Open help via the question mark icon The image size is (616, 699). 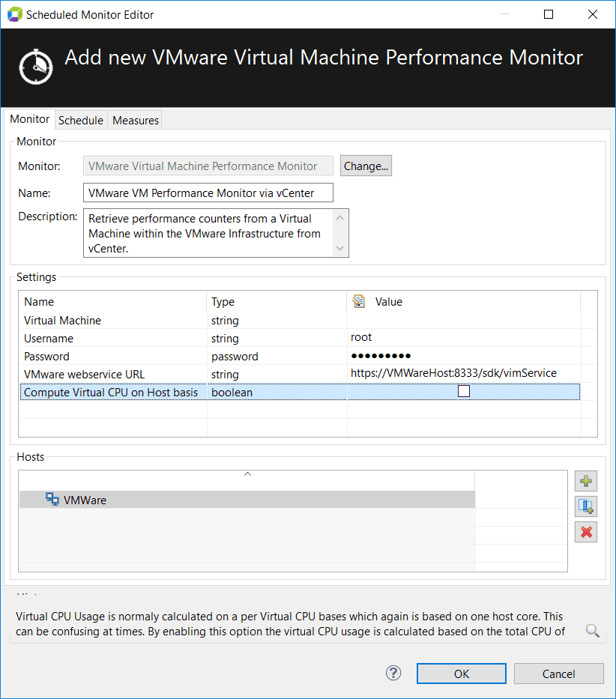[x=393, y=673]
